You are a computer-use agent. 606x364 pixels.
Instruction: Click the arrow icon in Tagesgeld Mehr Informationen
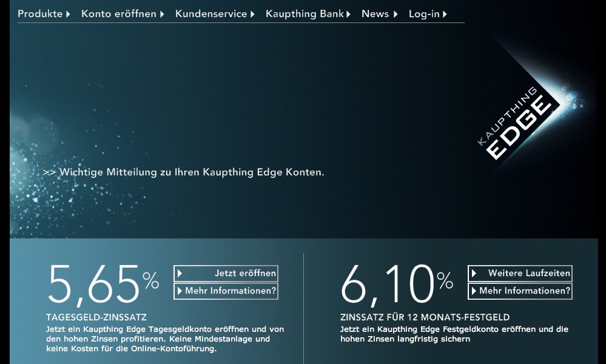point(180,291)
